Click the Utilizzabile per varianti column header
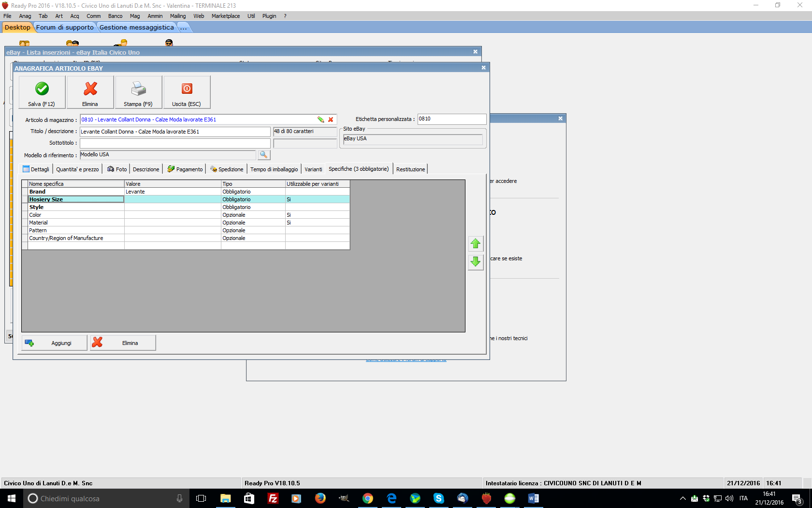 pyautogui.click(x=318, y=184)
